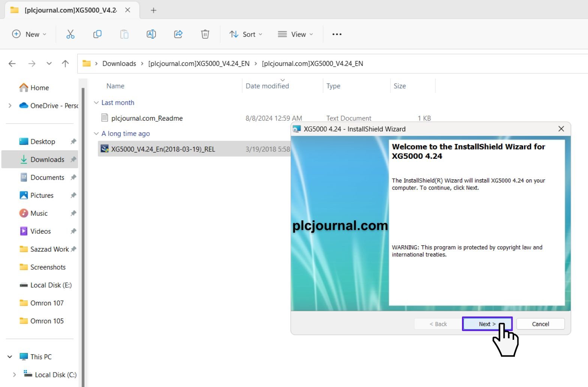Image resolution: width=588 pixels, height=387 pixels.
Task: Unpin Documents using its pin icon
Action: (x=73, y=178)
